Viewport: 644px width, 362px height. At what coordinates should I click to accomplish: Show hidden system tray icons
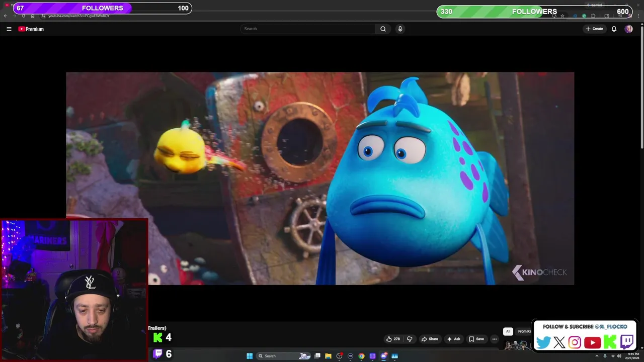[598, 356]
